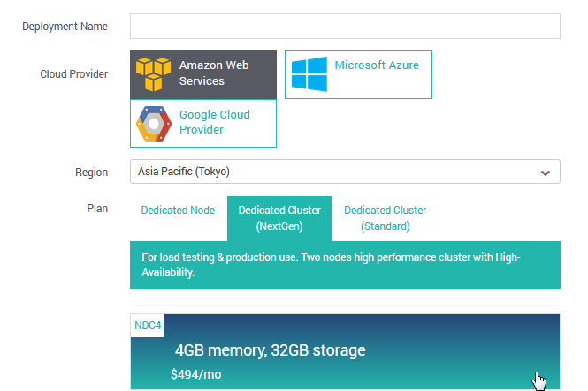This screenshot has height=391, width=588.
Task: Open the Region dropdown showing Asia Pacific (Tokyo)
Action: coord(345,172)
